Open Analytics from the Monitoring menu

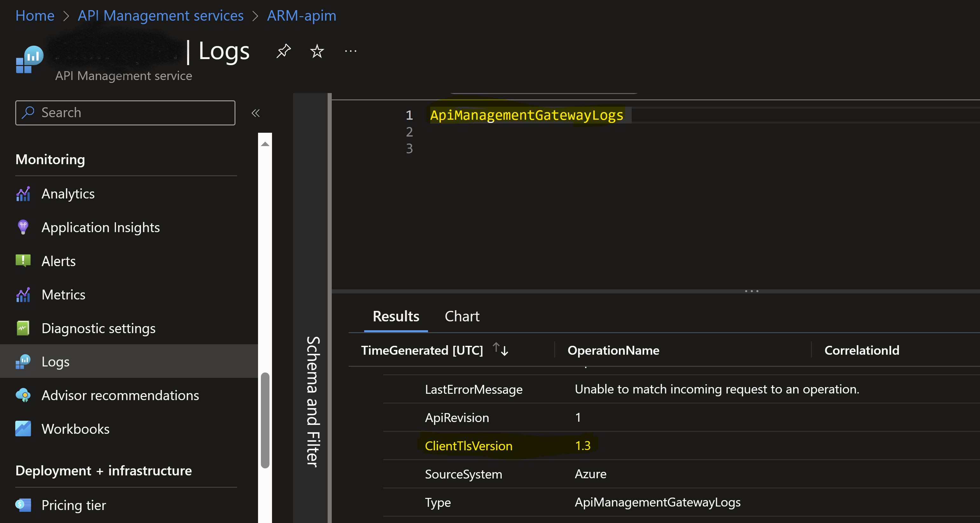(x=68, y=194)
